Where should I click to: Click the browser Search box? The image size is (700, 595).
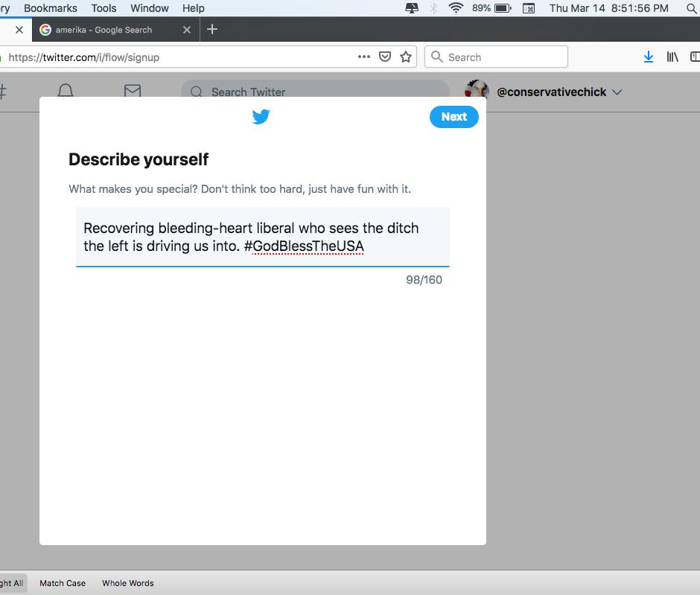click(x=496, y=57)
